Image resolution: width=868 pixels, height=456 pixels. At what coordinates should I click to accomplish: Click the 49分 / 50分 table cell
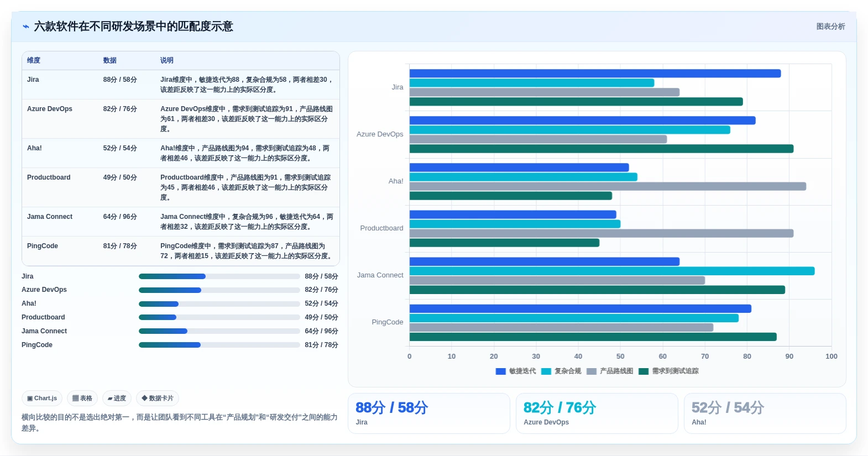120,177
